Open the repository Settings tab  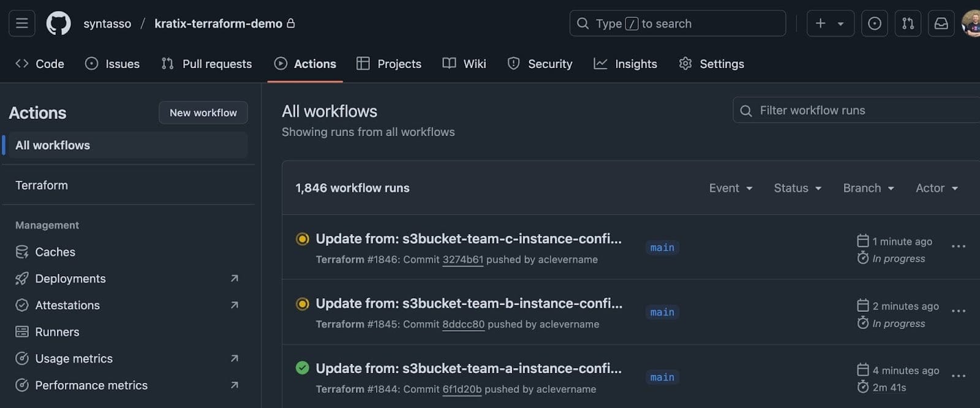click(x=711, y=64)
